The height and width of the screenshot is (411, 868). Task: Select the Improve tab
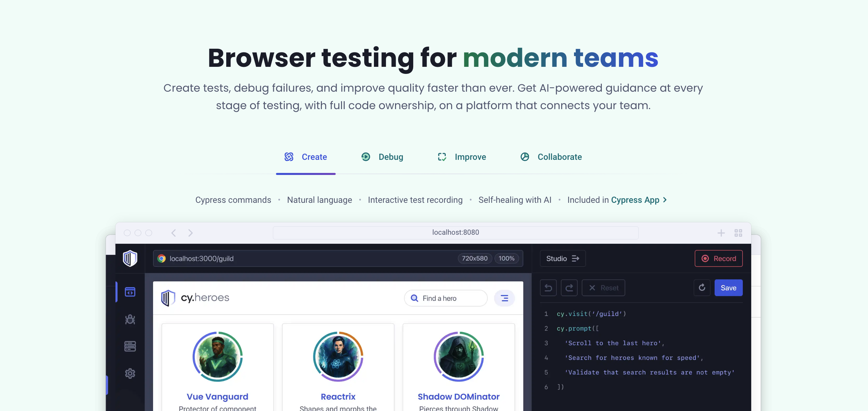462,157
